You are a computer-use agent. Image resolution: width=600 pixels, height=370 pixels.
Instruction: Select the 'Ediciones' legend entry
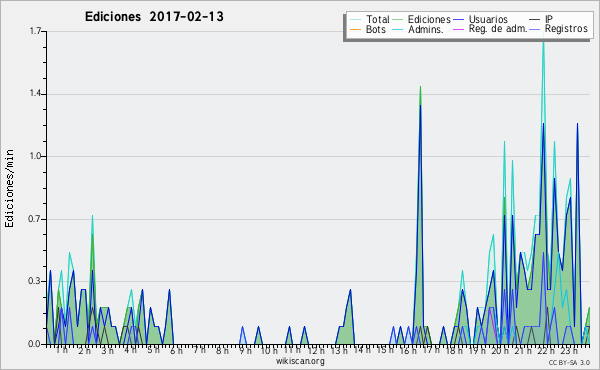pos(429,19)
